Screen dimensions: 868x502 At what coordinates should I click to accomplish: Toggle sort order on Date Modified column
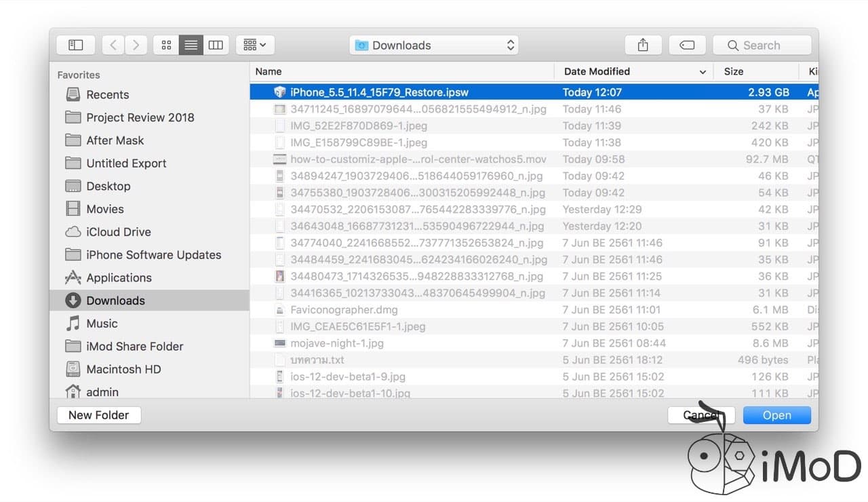[x=597, y=71]
